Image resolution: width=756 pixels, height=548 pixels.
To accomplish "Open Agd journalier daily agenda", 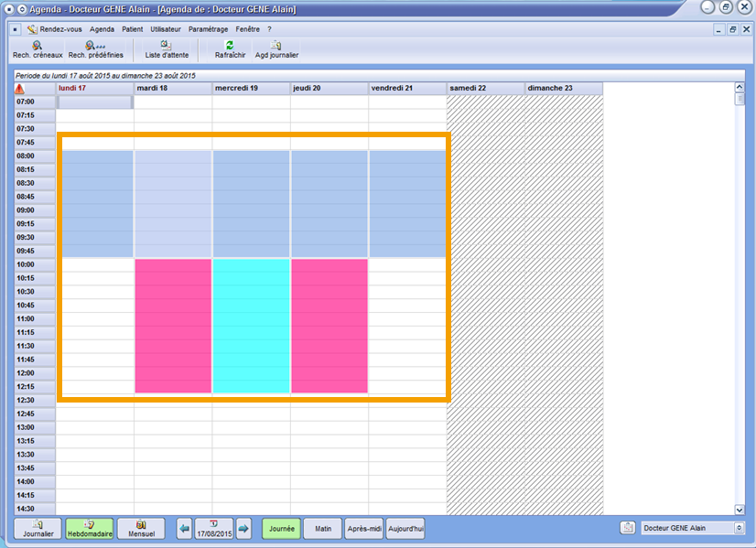I will click(276, 49).
